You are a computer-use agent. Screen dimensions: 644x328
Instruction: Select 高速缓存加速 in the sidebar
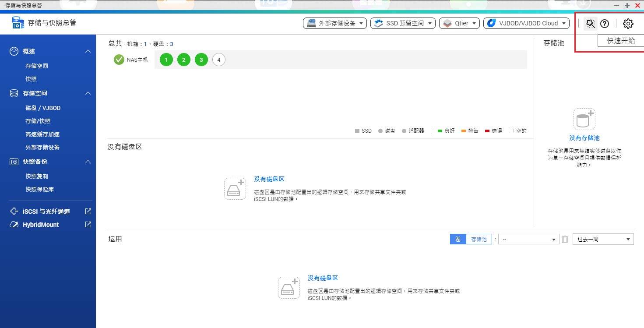[x=42, y=134]
